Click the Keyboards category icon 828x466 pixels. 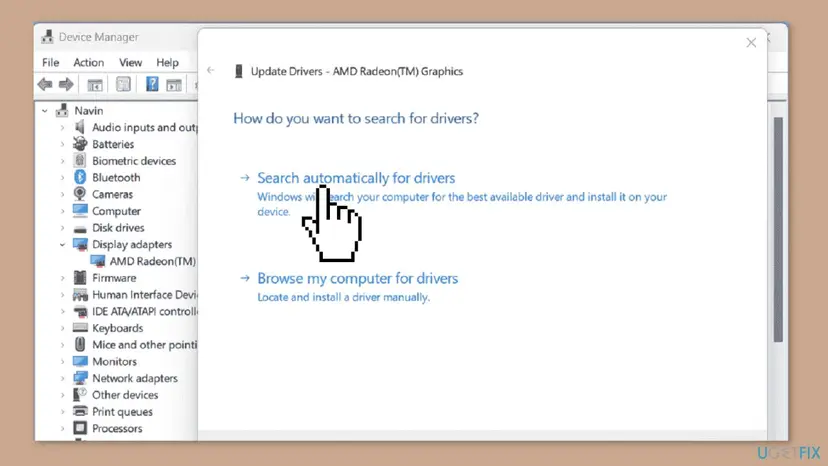coord(80,328)
